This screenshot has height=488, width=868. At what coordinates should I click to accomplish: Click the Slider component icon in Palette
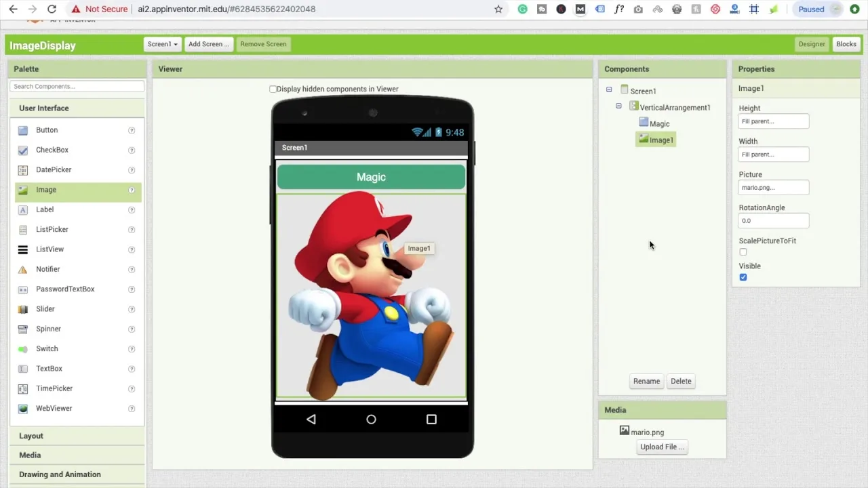(23, 309)
